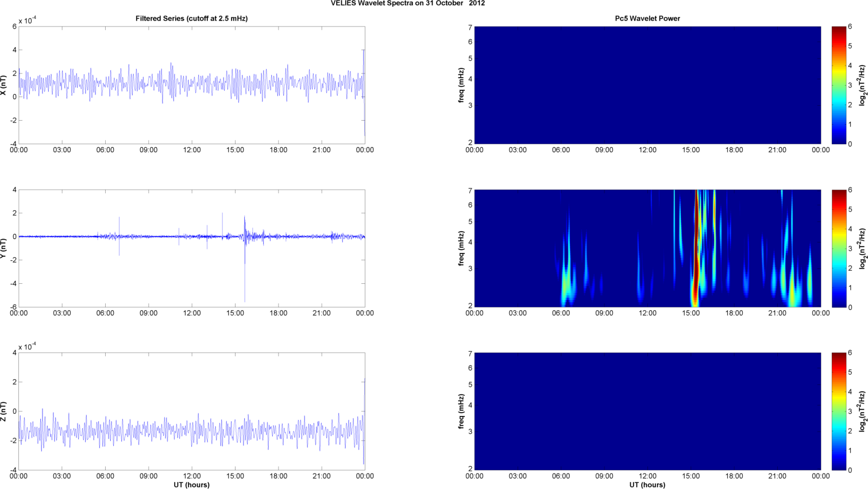Click the 'freq (mHz)' label of the middle spectrogram
This screenshot has height=489, width=868.
461,248
